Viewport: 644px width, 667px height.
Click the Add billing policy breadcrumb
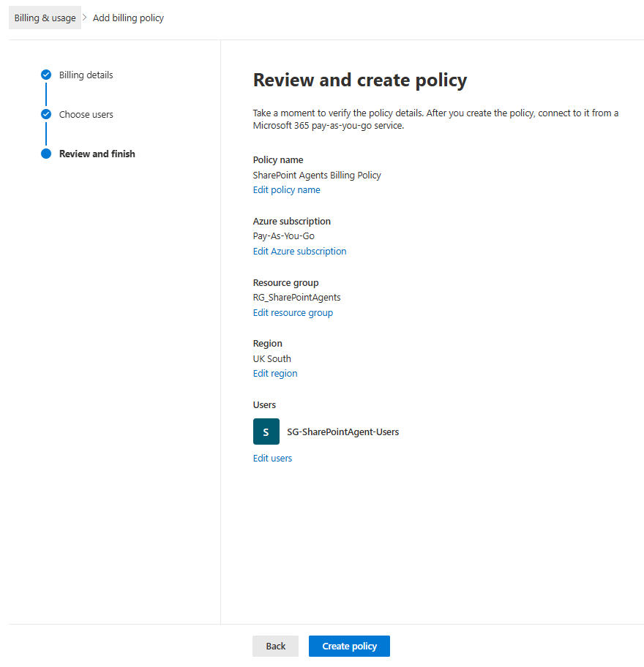(x=128, y=18)
